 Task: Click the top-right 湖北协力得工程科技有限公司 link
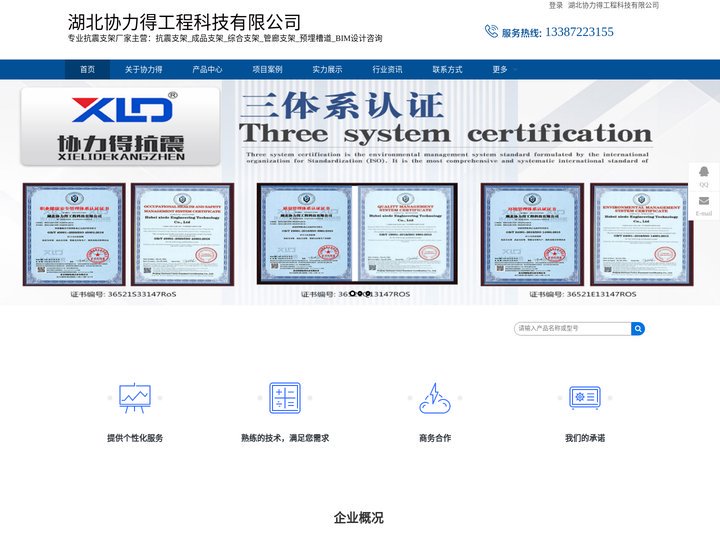coord(613,5)
